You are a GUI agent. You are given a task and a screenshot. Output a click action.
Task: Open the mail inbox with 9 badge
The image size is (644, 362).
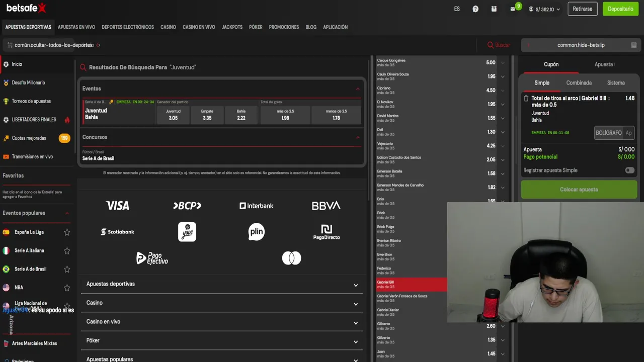coord(513,9)
